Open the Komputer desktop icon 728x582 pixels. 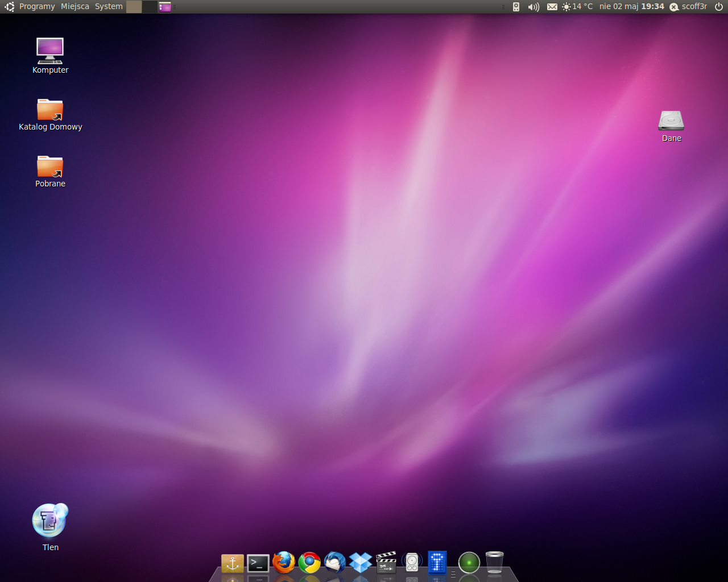tap(50, 56)
